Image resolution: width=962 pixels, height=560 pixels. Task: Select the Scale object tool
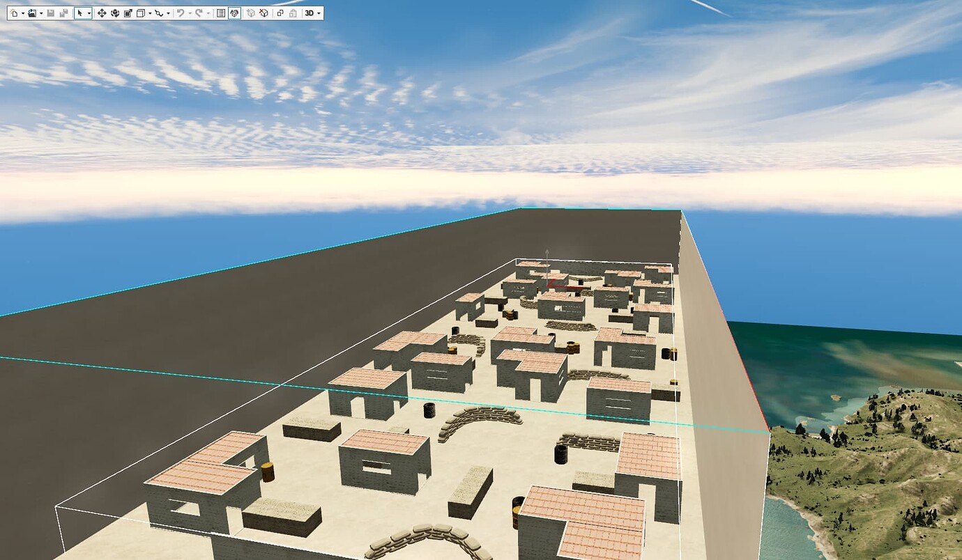tap(128, 13)
